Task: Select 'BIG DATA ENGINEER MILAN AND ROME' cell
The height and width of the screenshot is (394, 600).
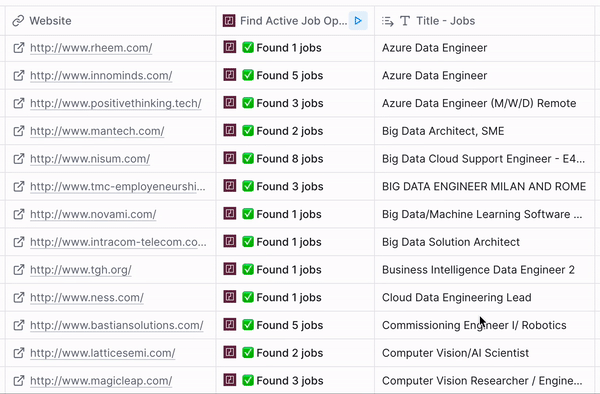Action: click(x=484, y=186)
